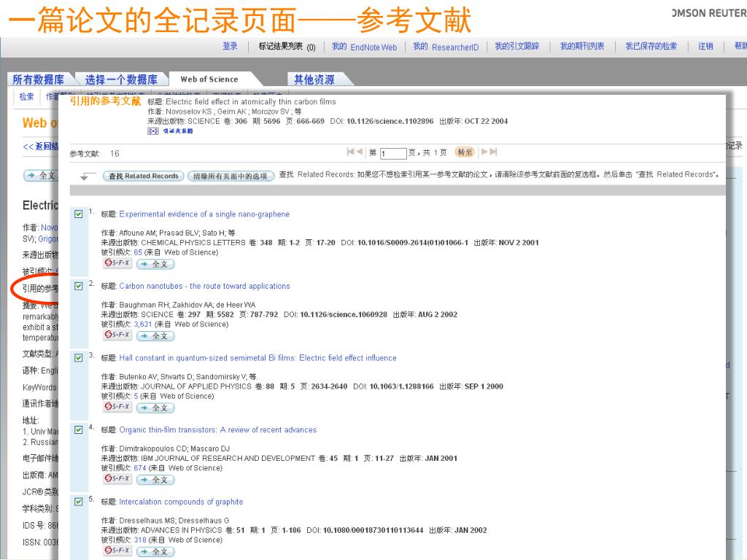Uncheck reference 2 Carbon nanotubes checkbox
The width and height of the screenshot is (747, 560).
(79, 286)
